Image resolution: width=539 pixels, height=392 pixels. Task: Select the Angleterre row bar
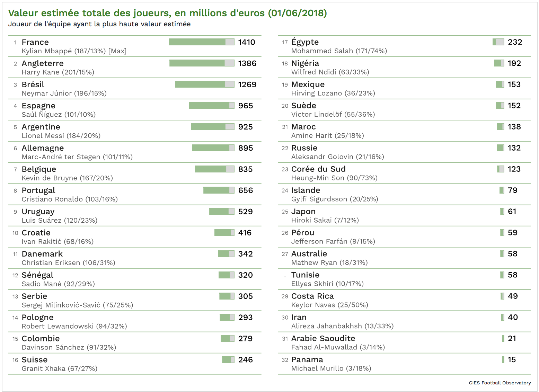click(202, 63)
